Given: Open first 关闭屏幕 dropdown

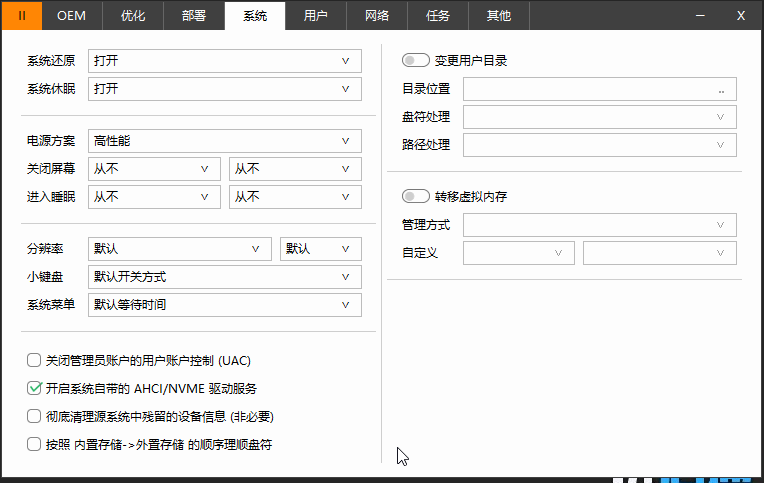Looking at the screenshot, I should (x=154, y=169).
